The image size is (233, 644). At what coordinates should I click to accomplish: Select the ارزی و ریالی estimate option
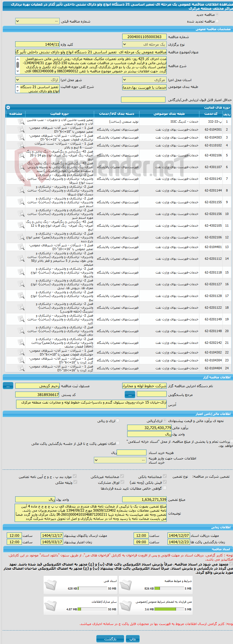[x=118, y=421]
